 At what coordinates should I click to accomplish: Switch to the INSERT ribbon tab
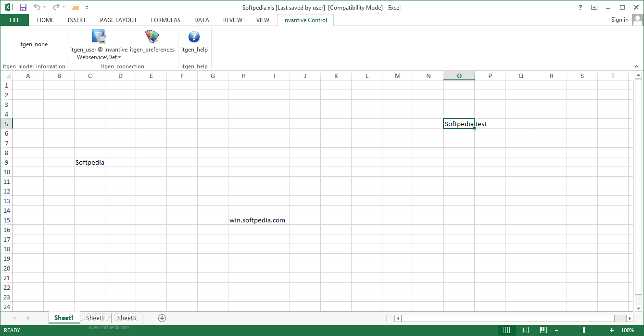77,20
